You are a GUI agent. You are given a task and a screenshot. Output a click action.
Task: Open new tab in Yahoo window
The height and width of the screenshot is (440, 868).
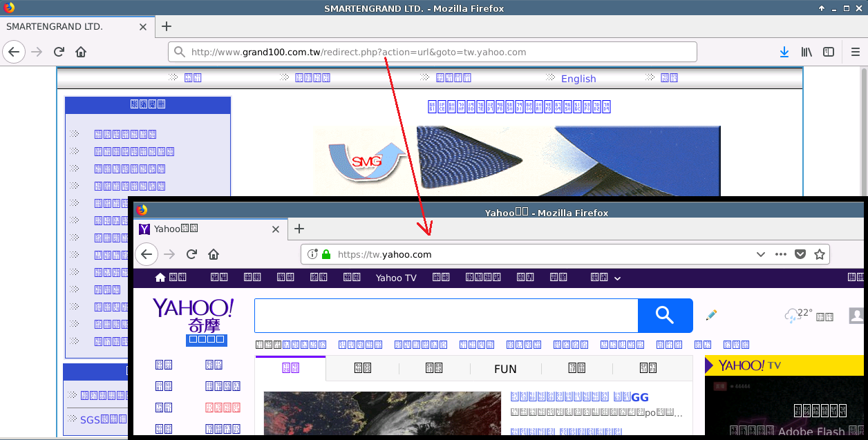[x=299, y=229]
